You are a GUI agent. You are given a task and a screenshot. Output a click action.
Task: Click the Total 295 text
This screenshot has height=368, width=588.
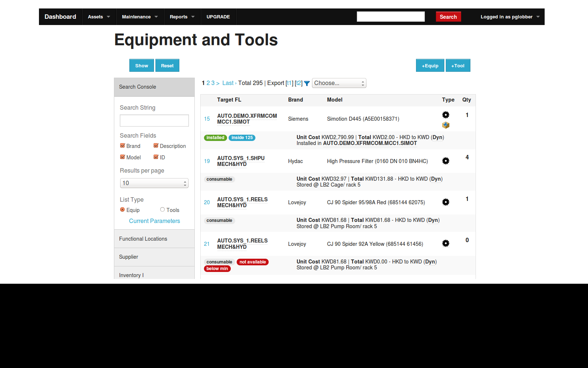(x=250, y=83)
